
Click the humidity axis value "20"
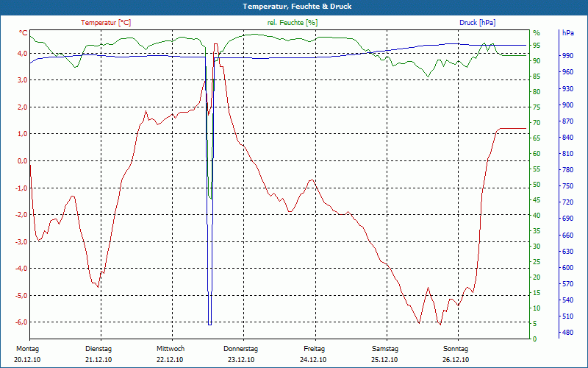click(x=537, y=277)
